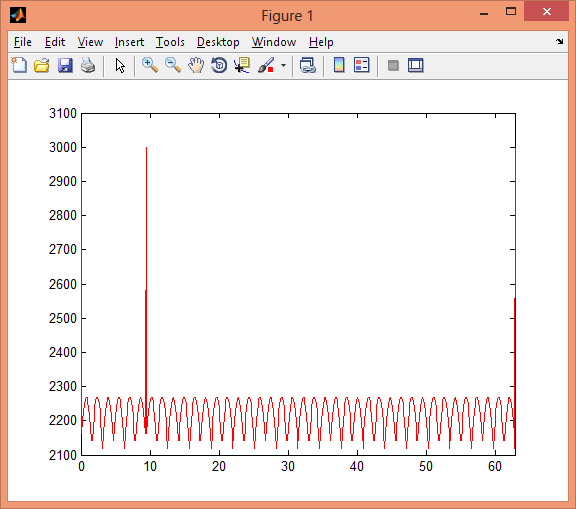
Task: Click the dock figure arrow at menu bar right
Action: pyautogui.click(x=559, y=41)
